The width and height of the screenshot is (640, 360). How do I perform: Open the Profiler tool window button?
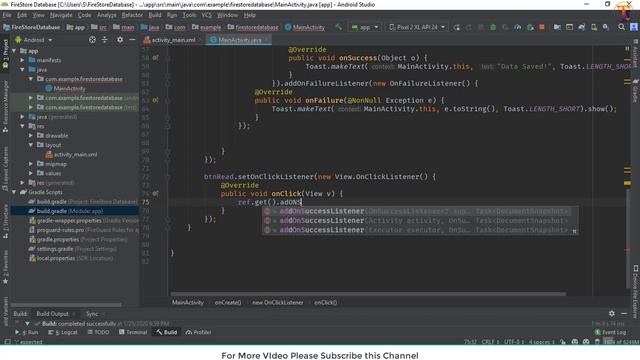tap(199, 332)
